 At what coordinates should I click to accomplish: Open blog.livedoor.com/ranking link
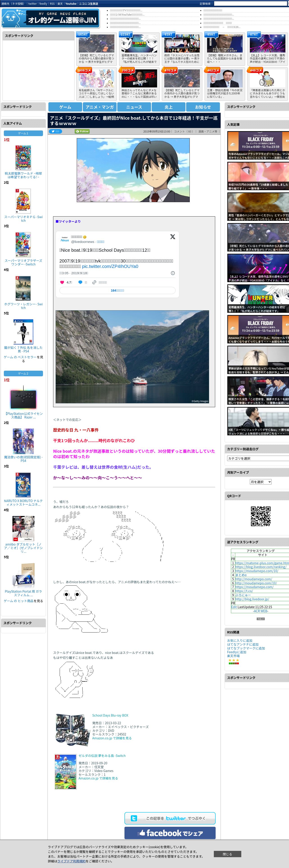coord(261,567)
